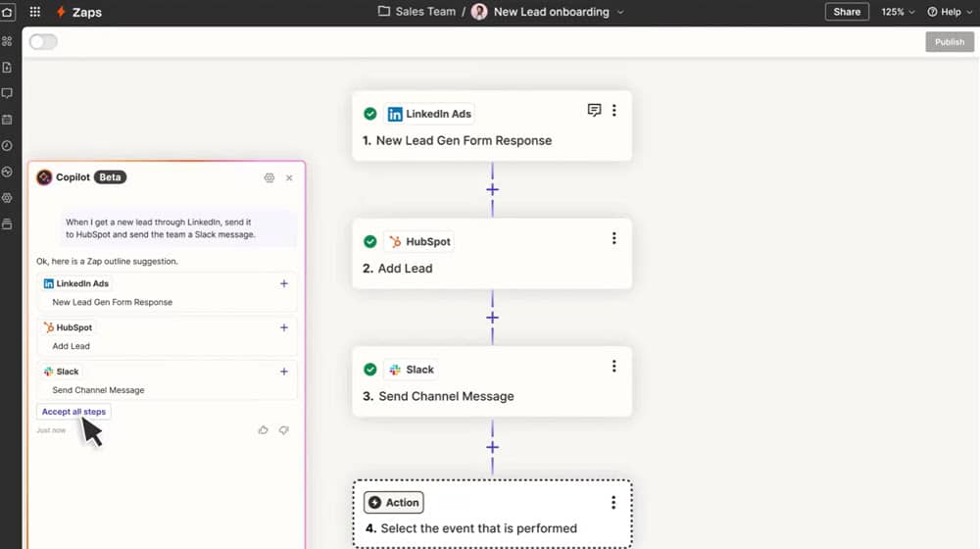Open the Sales Team folder
The image size is (980, 549).
[416, 12]
